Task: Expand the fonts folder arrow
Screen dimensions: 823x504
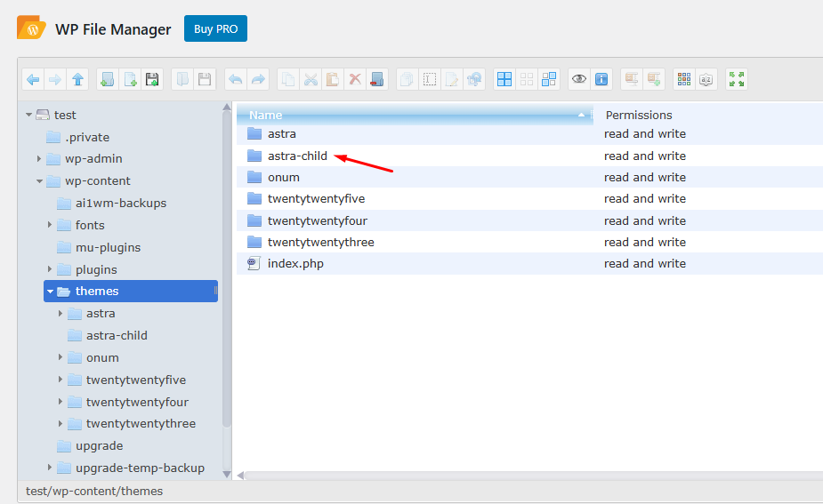Action: [50, 225]
